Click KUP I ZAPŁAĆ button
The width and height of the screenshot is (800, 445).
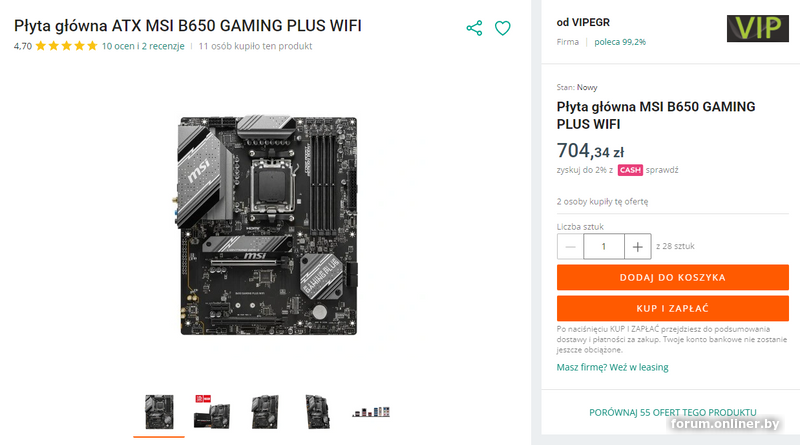tap(672, 308)
